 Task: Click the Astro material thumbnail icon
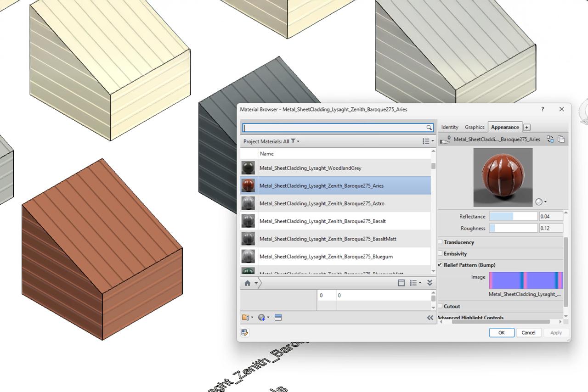[248, 203]
